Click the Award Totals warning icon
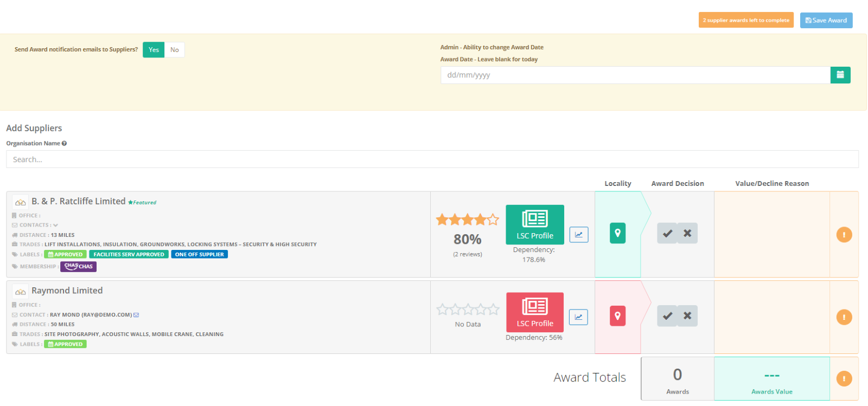 point(844,378)
